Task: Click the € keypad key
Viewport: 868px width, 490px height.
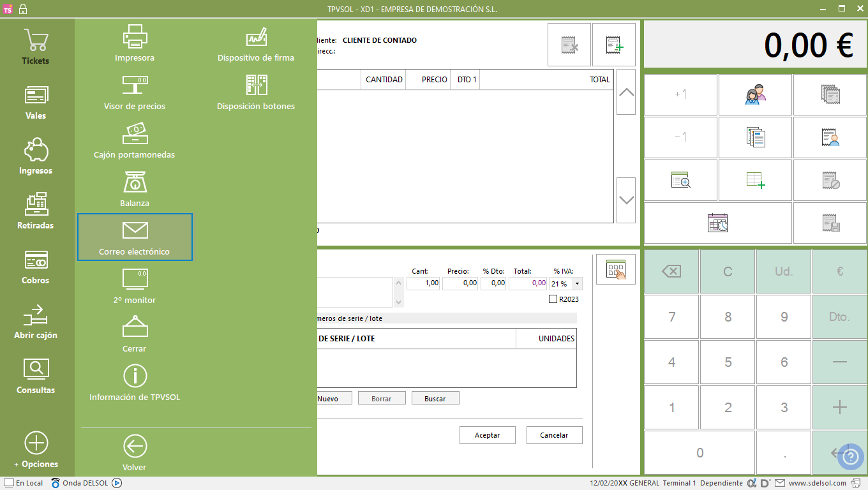Action: [840, 271]
